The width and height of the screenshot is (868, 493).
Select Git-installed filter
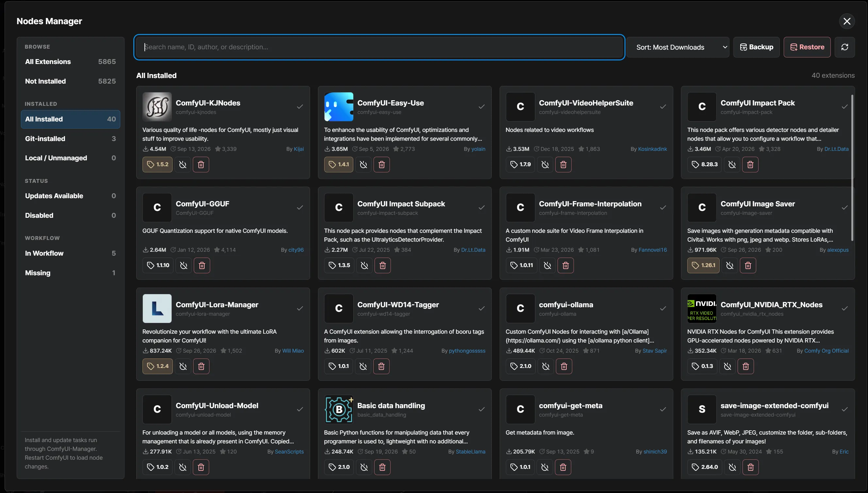[71, 139]
